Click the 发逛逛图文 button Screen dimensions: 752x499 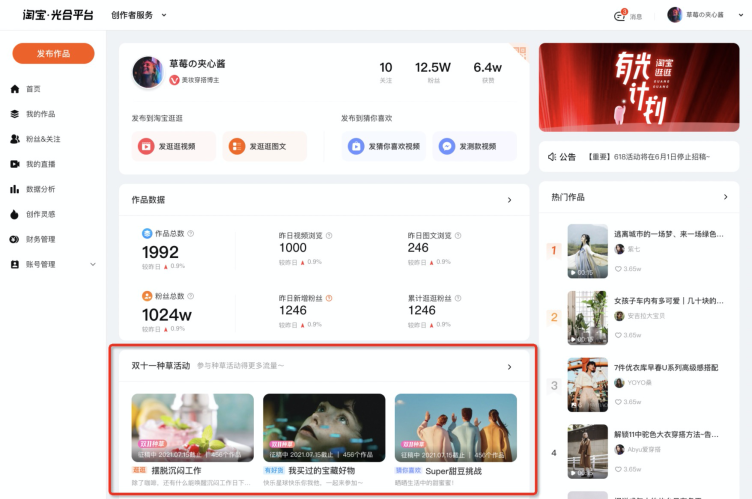pyautogui.click(x=264, y=146)
